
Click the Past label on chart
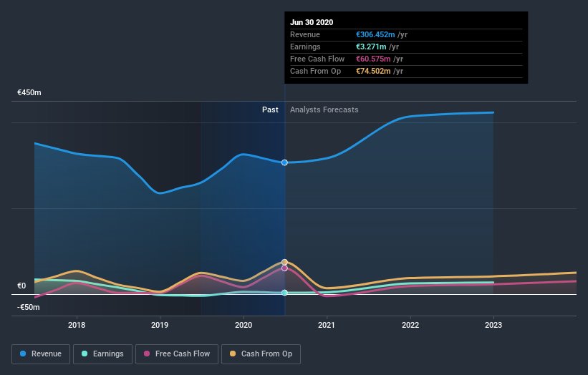coord(270,109)
